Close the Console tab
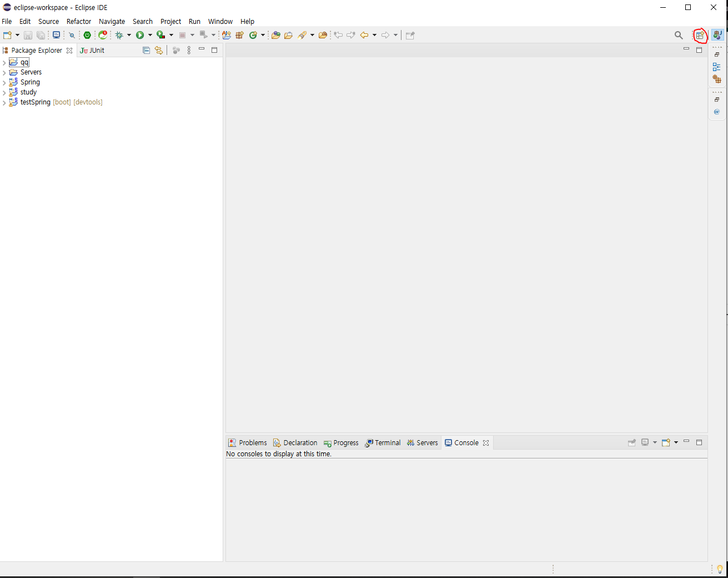The image size is (728, 578). [x=486, y=443]
